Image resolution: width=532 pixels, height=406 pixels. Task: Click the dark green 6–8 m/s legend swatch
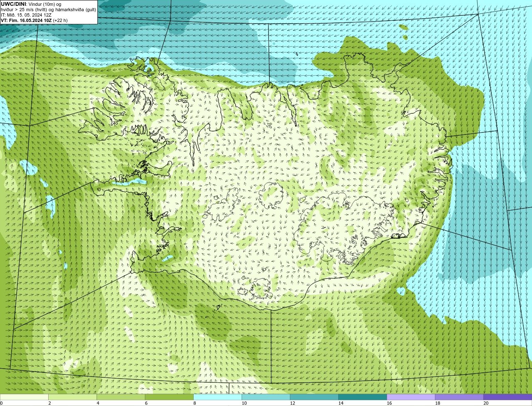[169, 397]
